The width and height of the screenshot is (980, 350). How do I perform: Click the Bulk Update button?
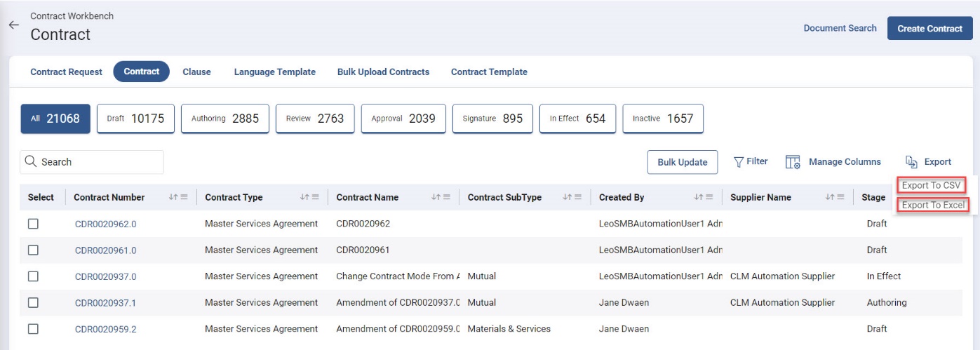click(x=682, y=162)
